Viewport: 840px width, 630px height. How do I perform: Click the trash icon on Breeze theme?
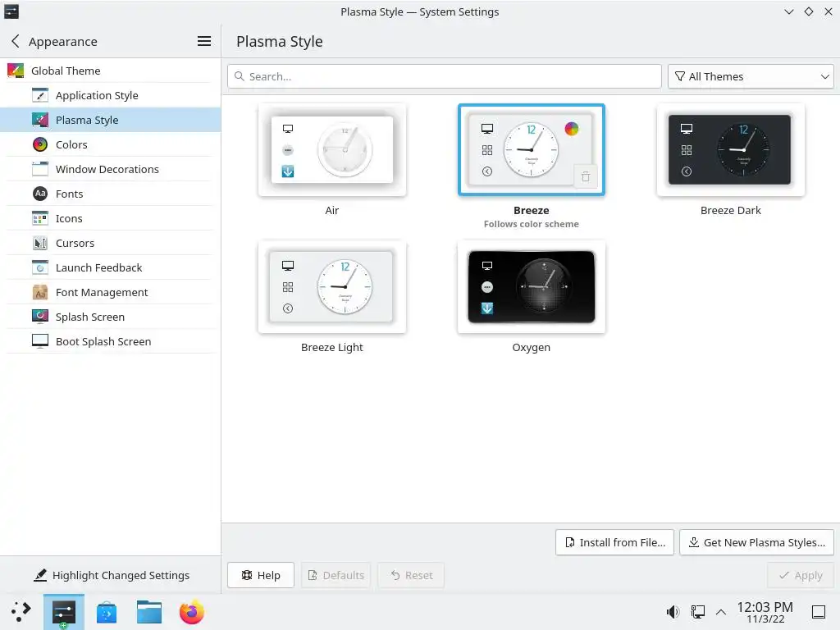(586, 176)
